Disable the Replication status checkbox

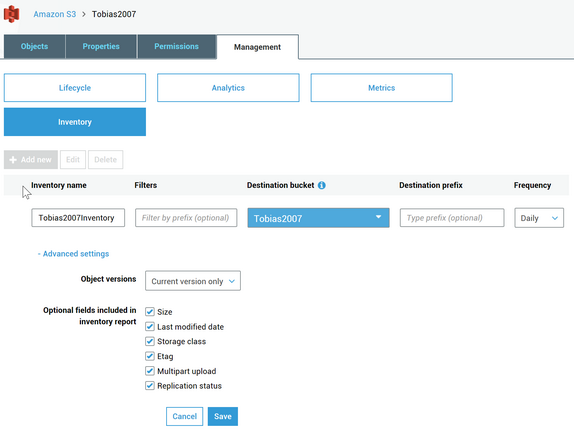[150, 386]
